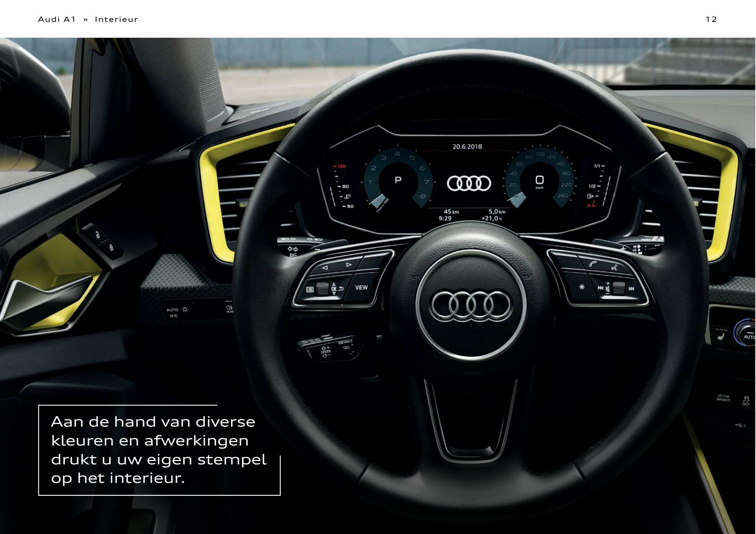
Task: Click the +21,0 °C temperature reading
Action: [x=492, y=218]
